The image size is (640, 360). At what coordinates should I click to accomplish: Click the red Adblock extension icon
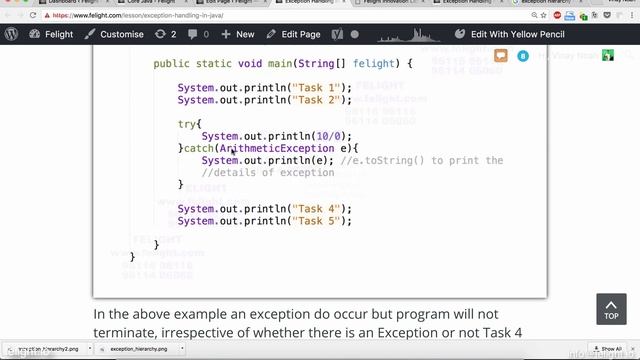click(x=557, y=16)
